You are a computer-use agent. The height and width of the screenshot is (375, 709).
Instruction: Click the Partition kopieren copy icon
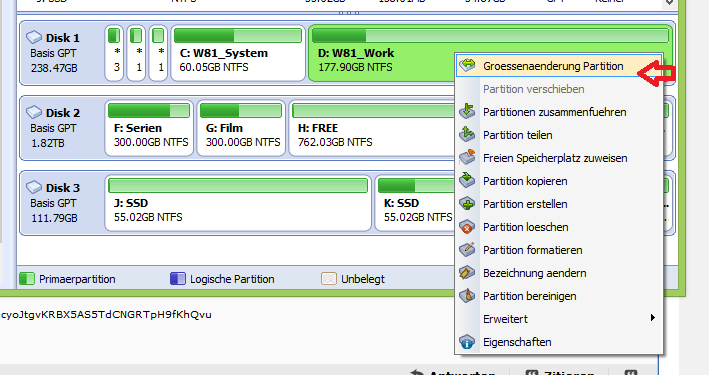coord(467,180)
